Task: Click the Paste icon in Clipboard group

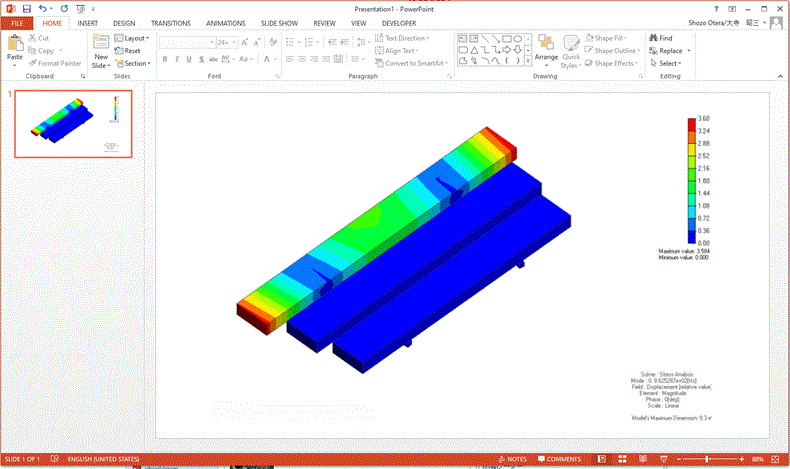Action: click(15, 44)
